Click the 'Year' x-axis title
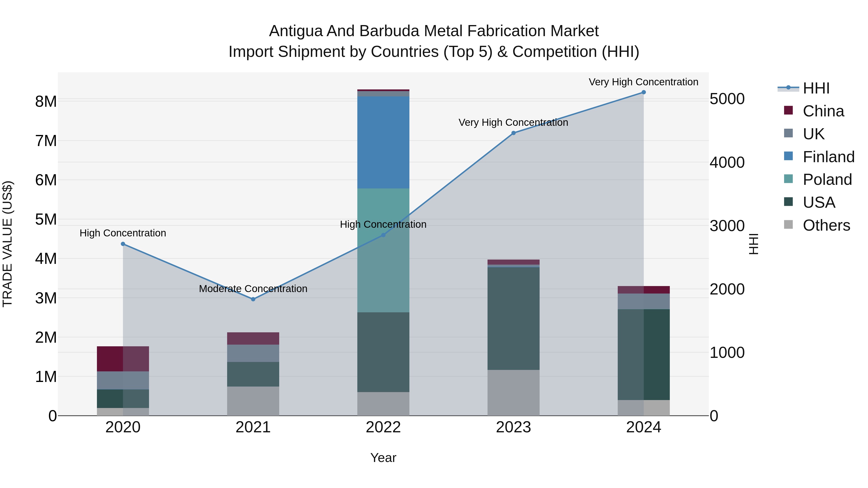Screen dimensions: 868x488 [383, 458]
